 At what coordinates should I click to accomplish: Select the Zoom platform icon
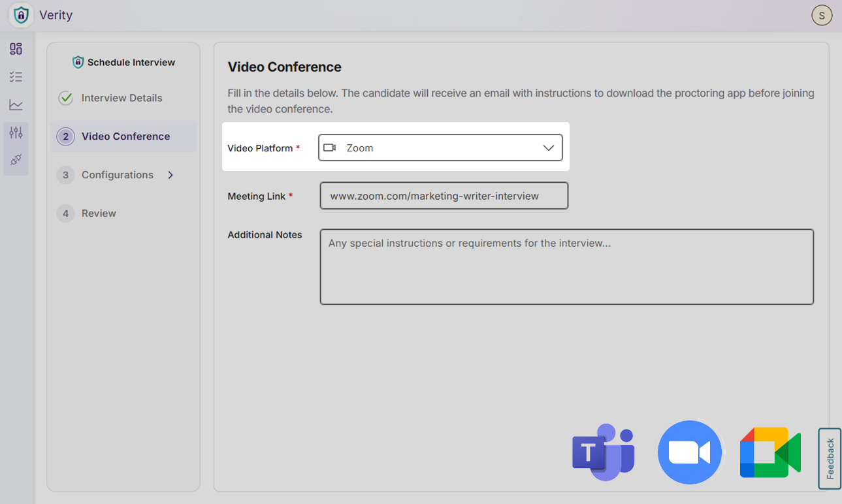tap(690, 452)
